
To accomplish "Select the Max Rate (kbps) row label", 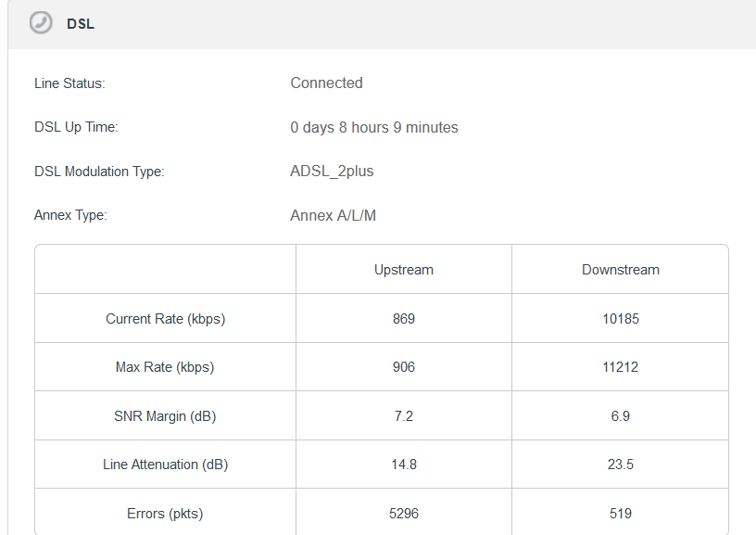I will tap(165, 367).
